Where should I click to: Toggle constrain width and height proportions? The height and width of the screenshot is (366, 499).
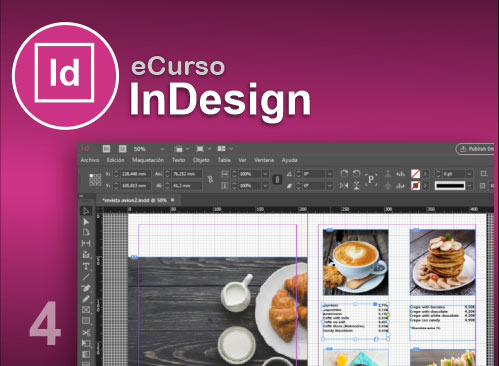211,179
